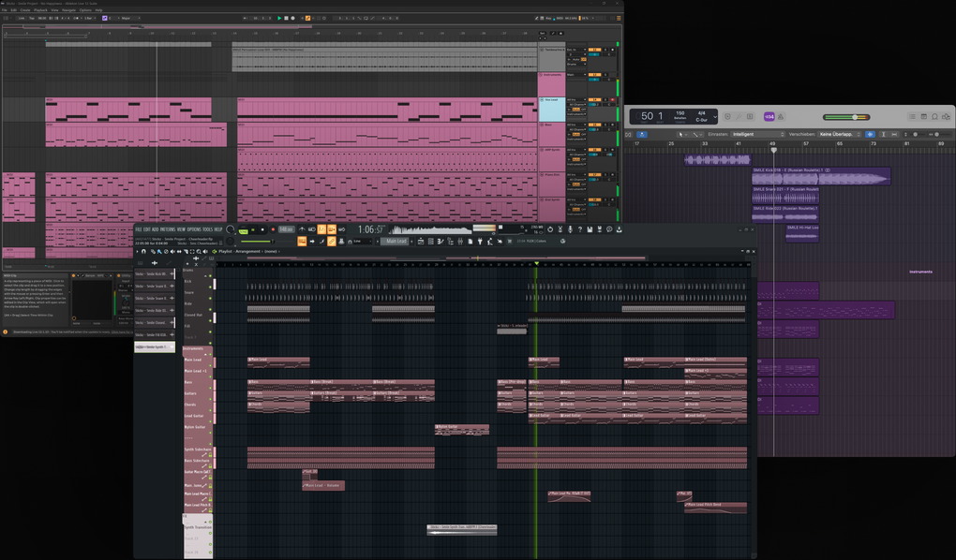Image resolution: width=956 pixels, height=560 pixels.
Task: Click FL Studio's undo history icon
Action: tap(550, 229)
